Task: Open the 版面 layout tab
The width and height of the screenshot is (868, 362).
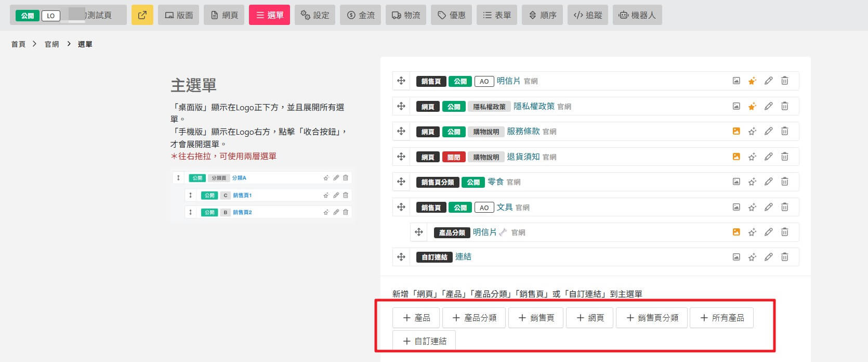Action: tap(179, 15)
